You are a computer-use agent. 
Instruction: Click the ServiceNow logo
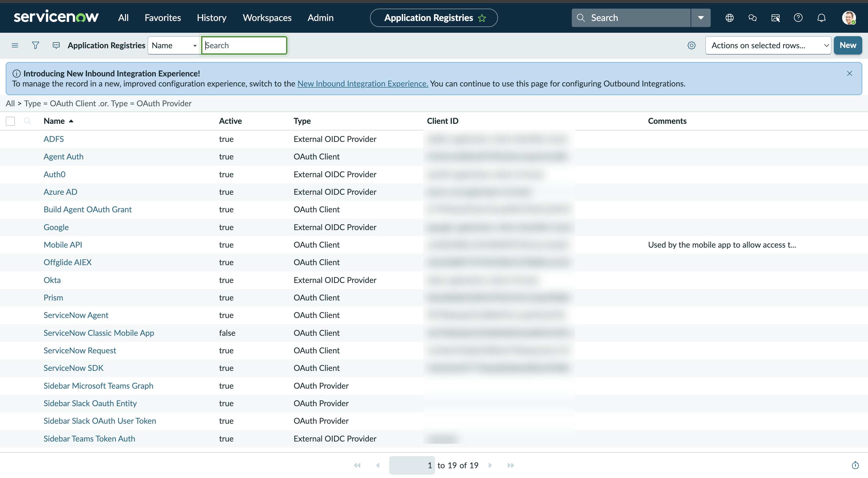click(56, 17)
